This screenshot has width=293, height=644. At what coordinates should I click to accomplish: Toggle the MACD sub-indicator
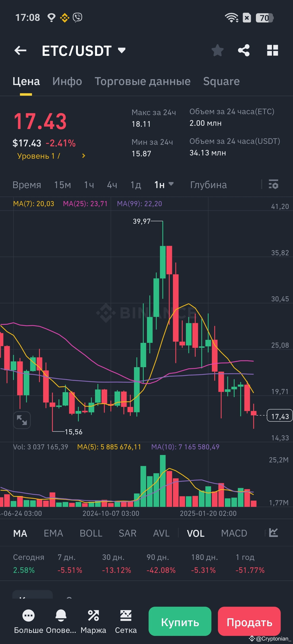pos(234,533)
